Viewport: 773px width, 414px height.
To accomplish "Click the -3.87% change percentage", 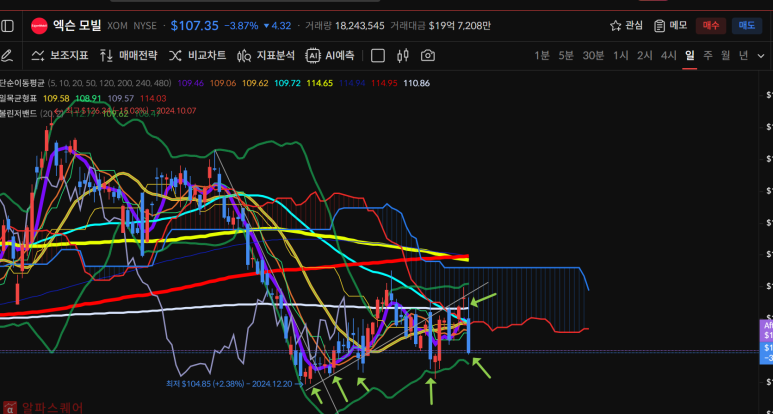I will tap(241, 26).
